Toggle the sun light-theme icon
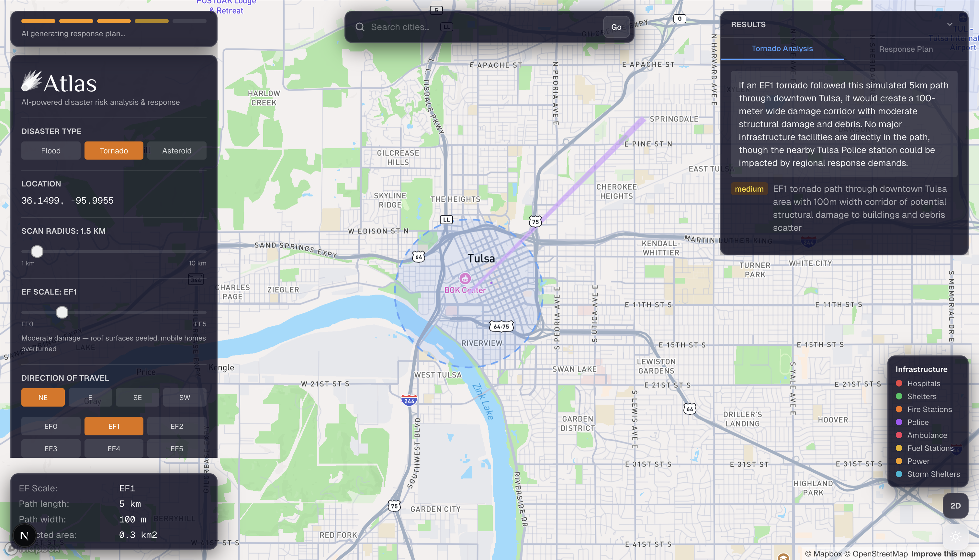Viewport: 979px width, 560px height. 956,536
